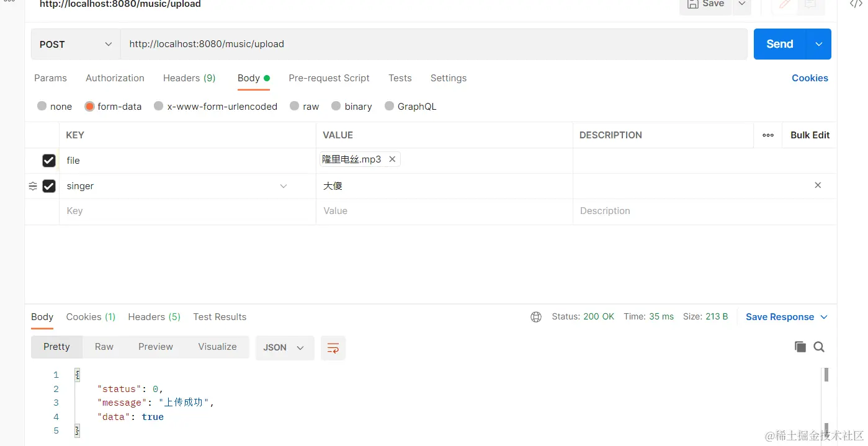Click the empty Value placeholder field
This screenshot has height=446, width=868.
[444, 211]
